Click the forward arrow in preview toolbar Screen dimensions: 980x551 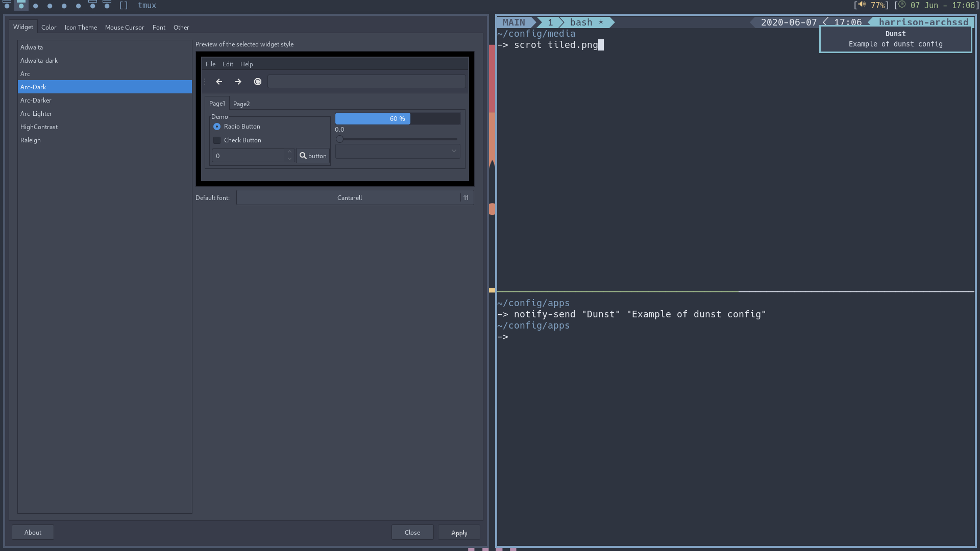point(238,82)
